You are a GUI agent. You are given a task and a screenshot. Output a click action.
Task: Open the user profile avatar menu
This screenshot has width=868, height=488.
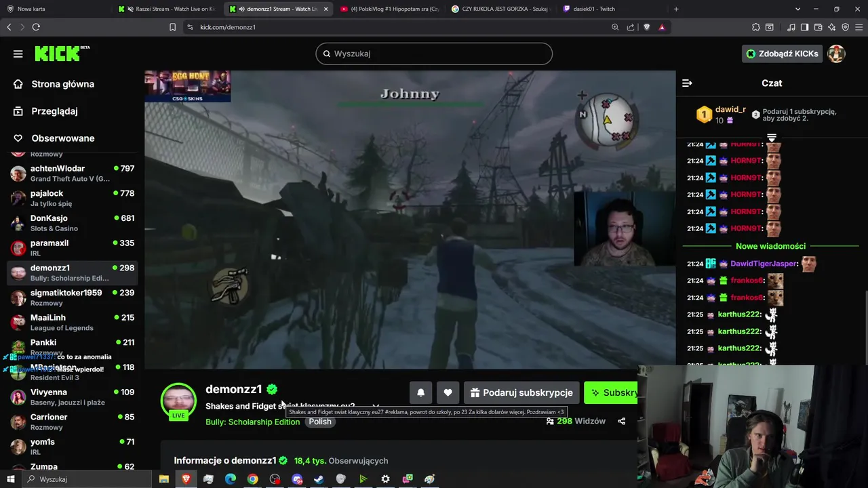836,54
